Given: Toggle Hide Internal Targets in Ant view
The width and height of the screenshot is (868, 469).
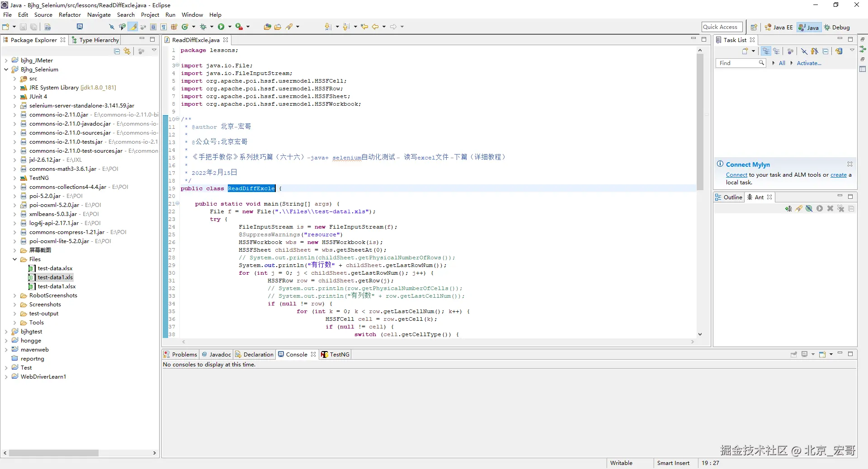Looking at the screenshot, I should [x=809, y=209].
